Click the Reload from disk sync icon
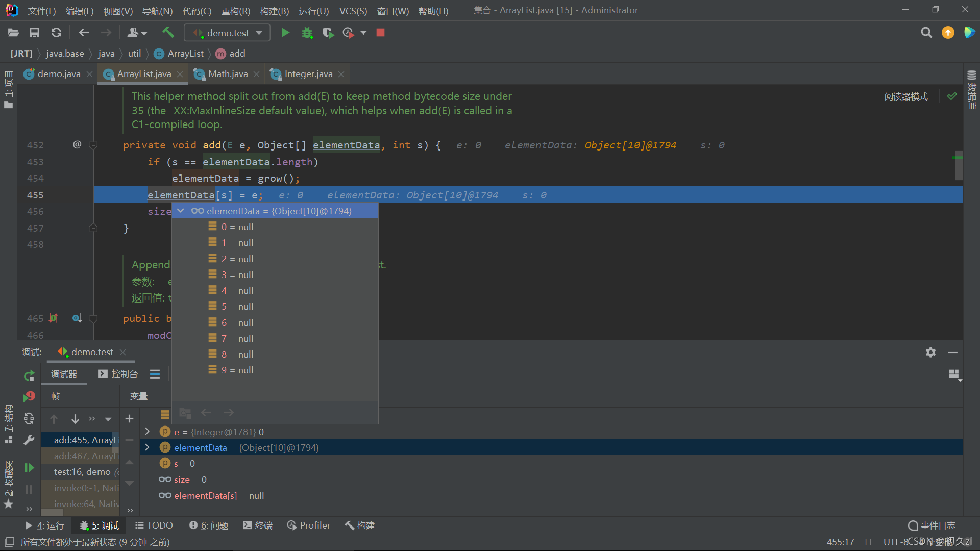Image resolution: width=980 pixels, height=551 pixels. click(56, 33)
